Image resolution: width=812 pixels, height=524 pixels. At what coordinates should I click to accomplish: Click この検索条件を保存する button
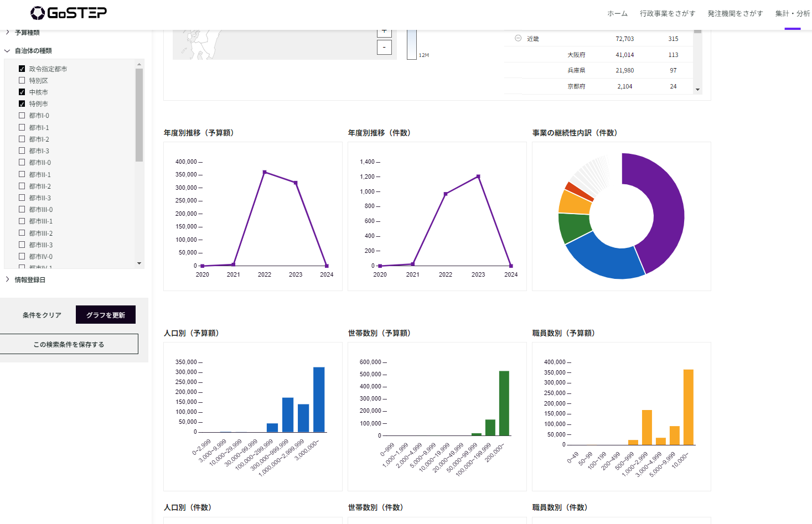pyautogui.click(x=69, y=344)
